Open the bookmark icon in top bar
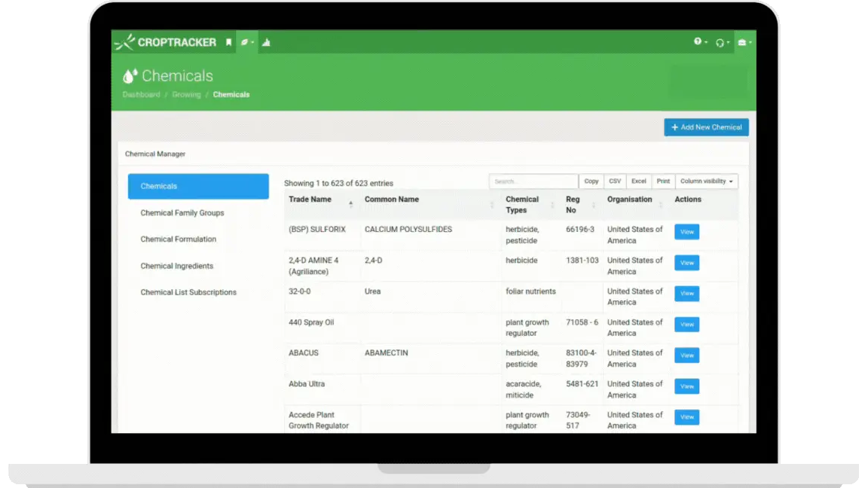 pyautogui.click(x=228, y=42)
